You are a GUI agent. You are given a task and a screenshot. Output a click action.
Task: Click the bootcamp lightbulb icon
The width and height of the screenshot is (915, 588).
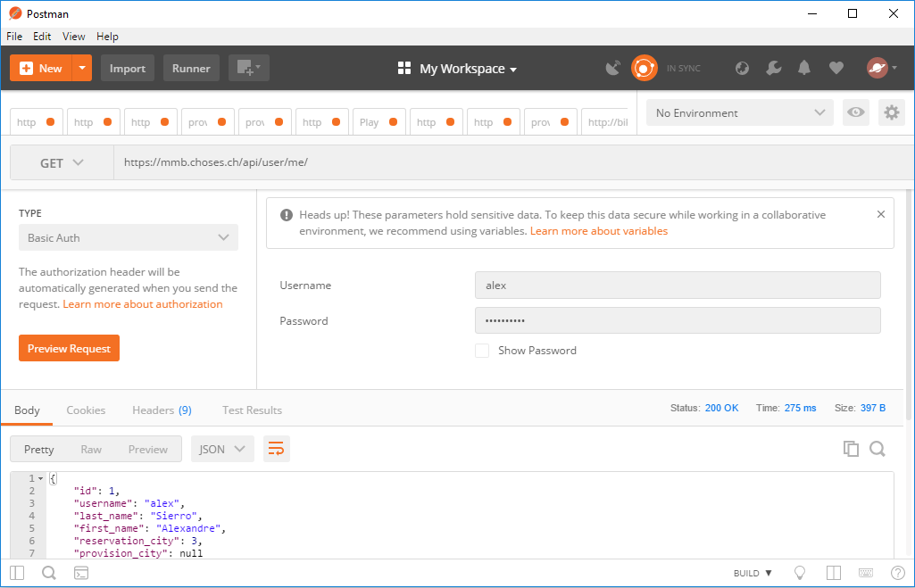(800, 573)
